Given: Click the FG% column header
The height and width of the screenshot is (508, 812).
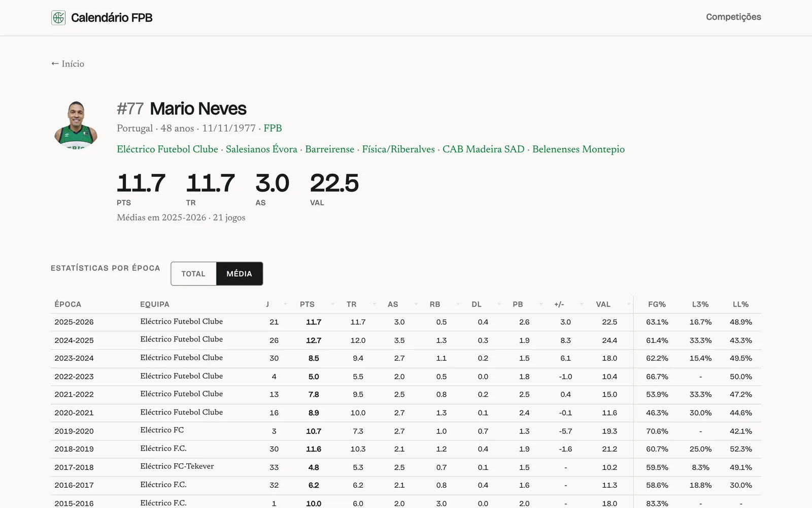Looking at the screenshot, I should coord(657,304).
